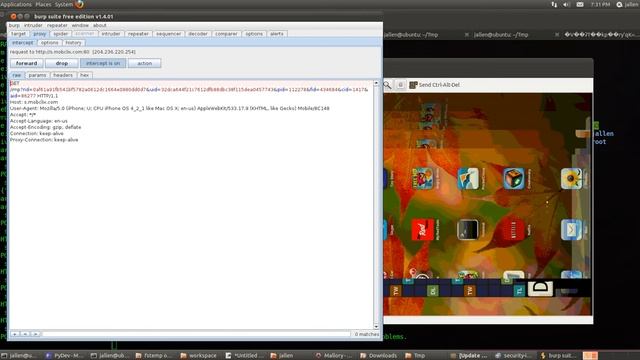Switch to the repeater tool tab
Screen dimensions: 640x360
tap(138, 34)
